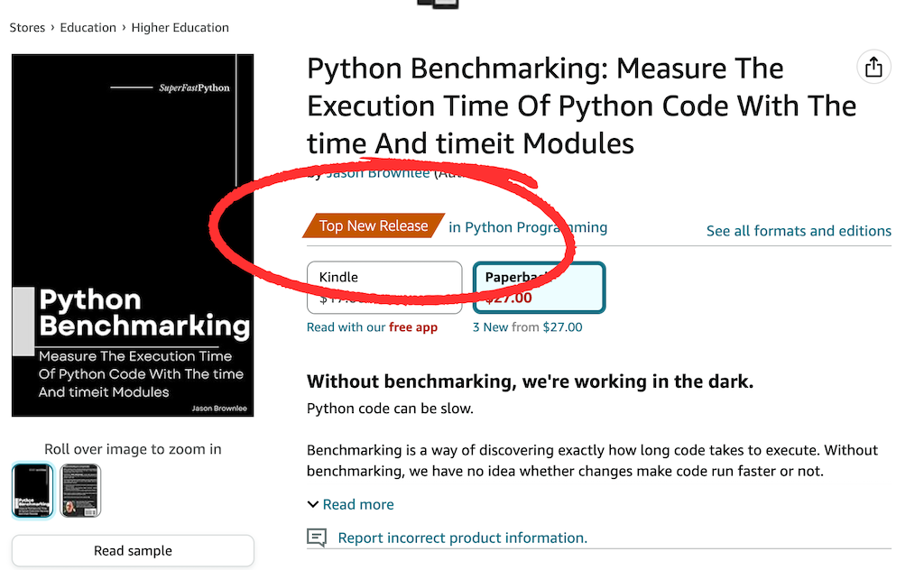Select the front cover thumbnail
The image size is (924, 570).
(32, 490)
